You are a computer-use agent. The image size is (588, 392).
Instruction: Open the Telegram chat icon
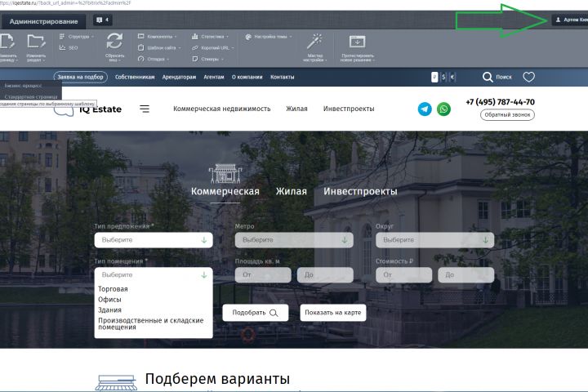point(425,109)
